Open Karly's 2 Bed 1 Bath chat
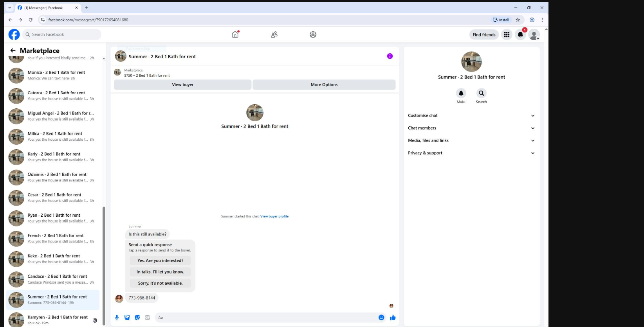This screenshot has height=327, width=644. point(53,157)
